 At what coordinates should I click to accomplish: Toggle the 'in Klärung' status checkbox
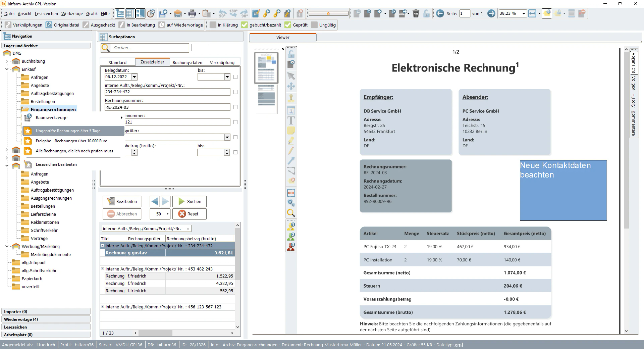point(213,25)
